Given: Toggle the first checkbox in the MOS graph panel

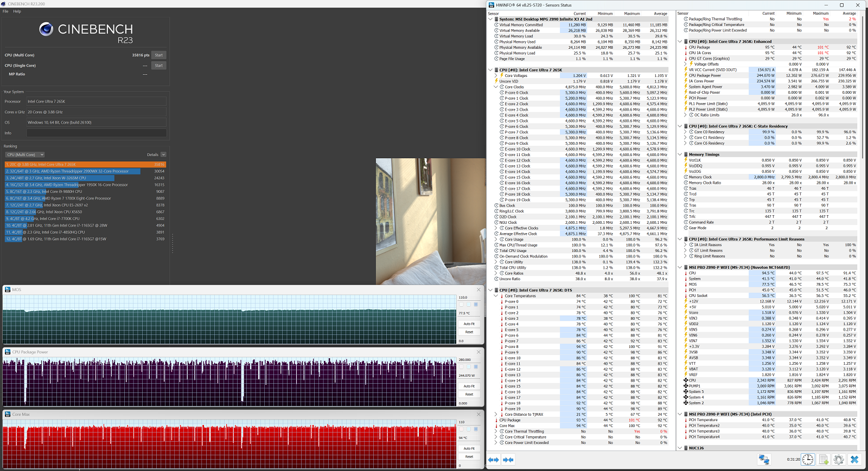Looking at the screenshot, I should (462, 305).
